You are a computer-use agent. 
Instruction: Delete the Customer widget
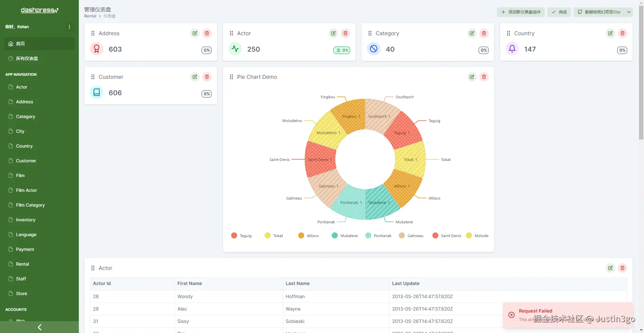coord(207,77)
